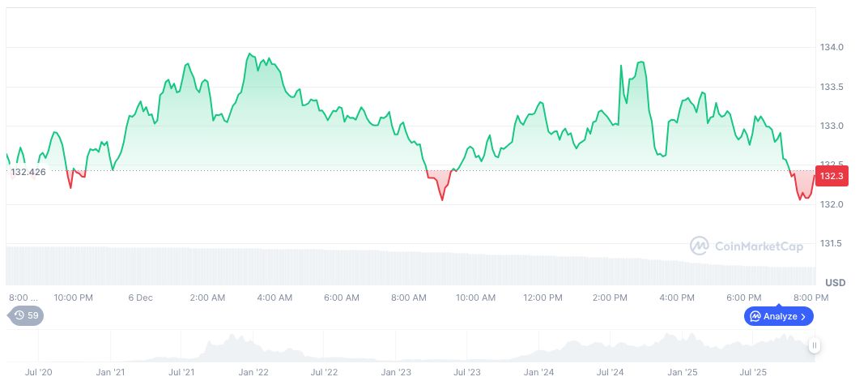Image resolution: width=868 pixels, height=381 pixels.
Task: Click the 134.0 price axis label
Action: [x=832, y=48]
